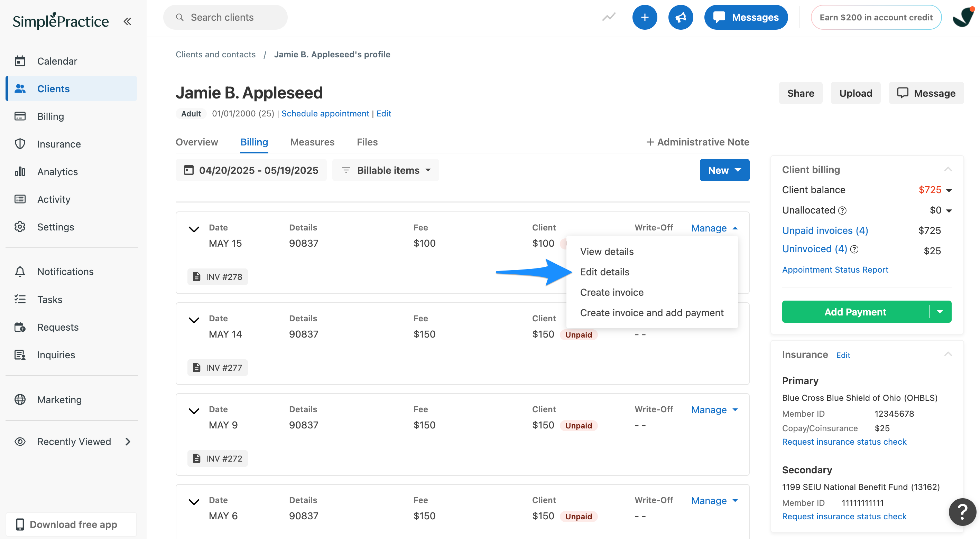Switch to the Overview tab
Image resolution: width=980 pixels, height=539 pixels.
(197, 142)
